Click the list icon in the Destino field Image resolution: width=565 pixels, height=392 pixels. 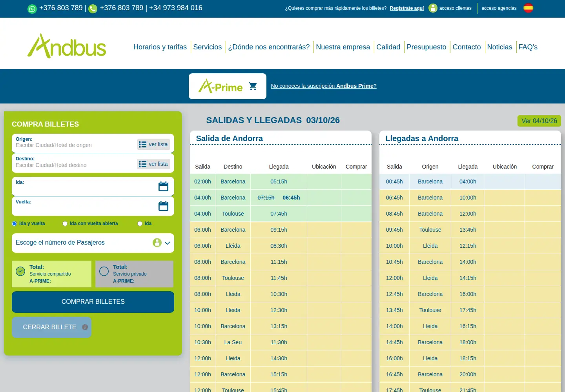[x=142, y=164]
